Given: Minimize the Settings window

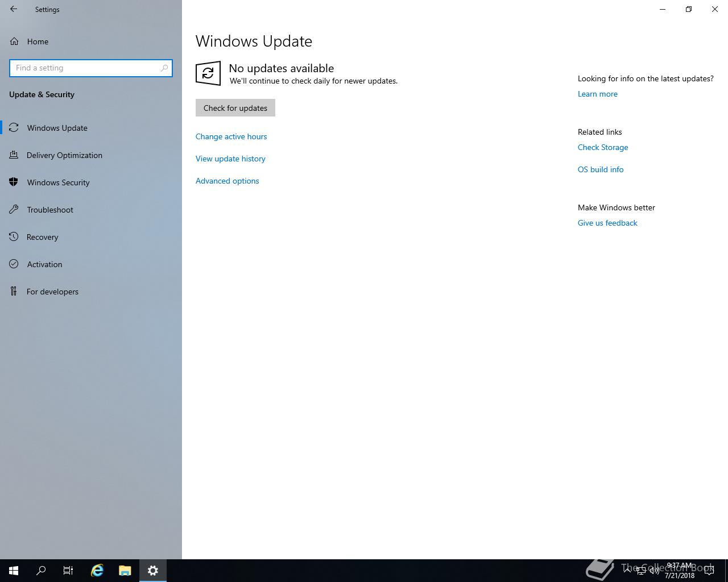Looking at the screenshot, I should coord(663,9).
